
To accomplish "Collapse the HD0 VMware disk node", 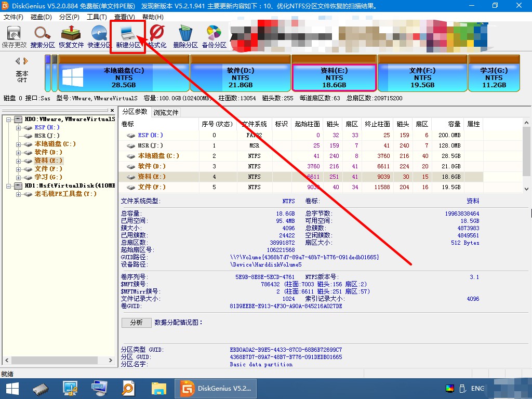I will pyautogui.click(x=8, y=119).
